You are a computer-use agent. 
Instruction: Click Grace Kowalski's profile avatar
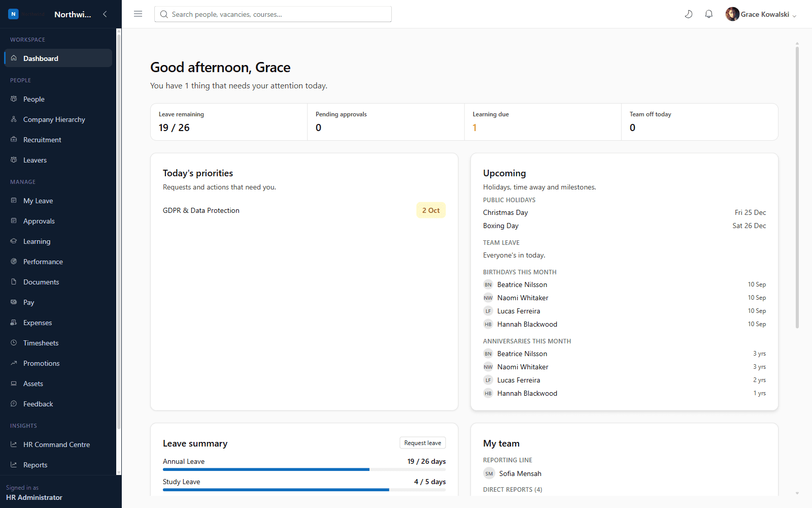732,14
